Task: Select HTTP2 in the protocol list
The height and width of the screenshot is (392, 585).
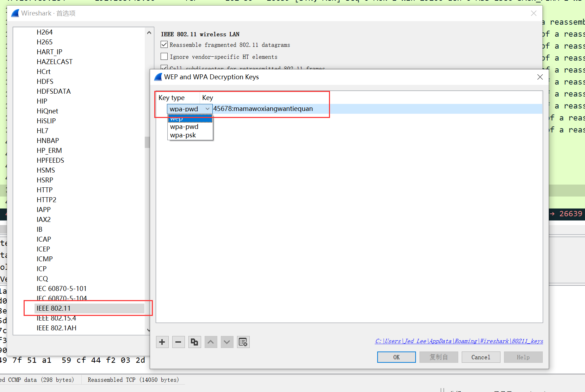Action: (x=46, y=200)
